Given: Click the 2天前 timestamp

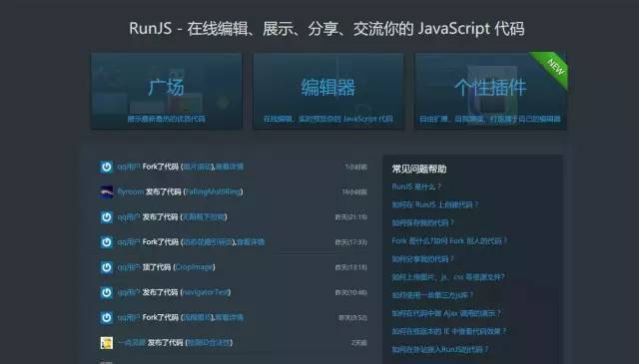Looking at the screenshot, I should click(x=359, y=343).
